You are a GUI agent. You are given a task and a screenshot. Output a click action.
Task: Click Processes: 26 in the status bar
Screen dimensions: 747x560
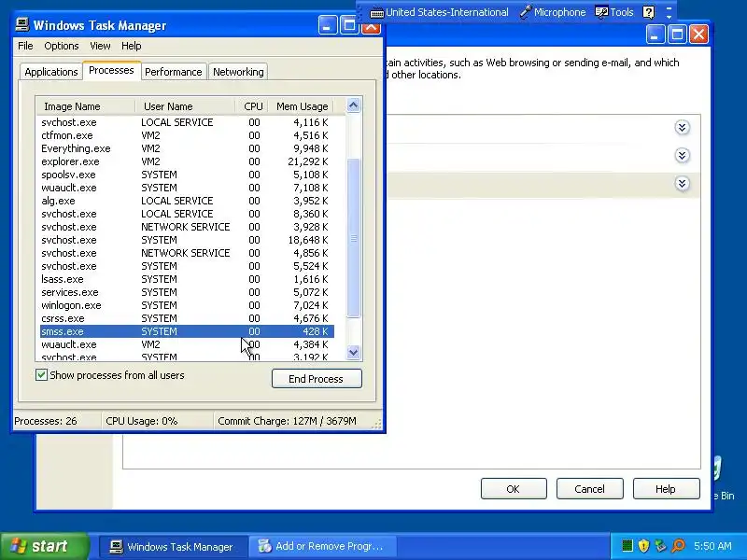tap(45, 421)
